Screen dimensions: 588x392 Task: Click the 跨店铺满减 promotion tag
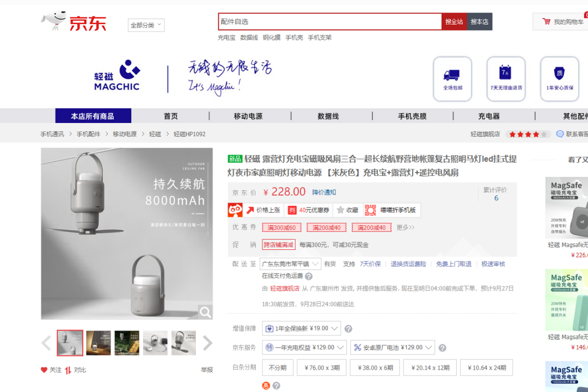279,244
